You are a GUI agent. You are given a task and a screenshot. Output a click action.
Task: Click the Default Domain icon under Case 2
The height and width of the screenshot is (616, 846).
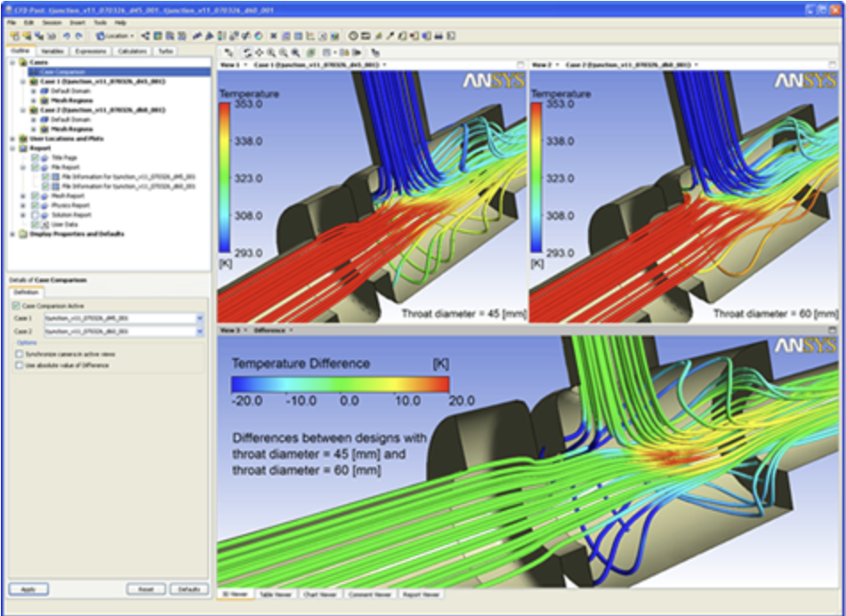tap(44, 119)
